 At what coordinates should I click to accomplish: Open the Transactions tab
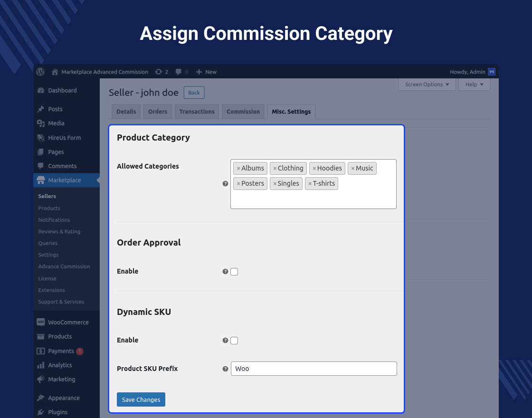197,111
